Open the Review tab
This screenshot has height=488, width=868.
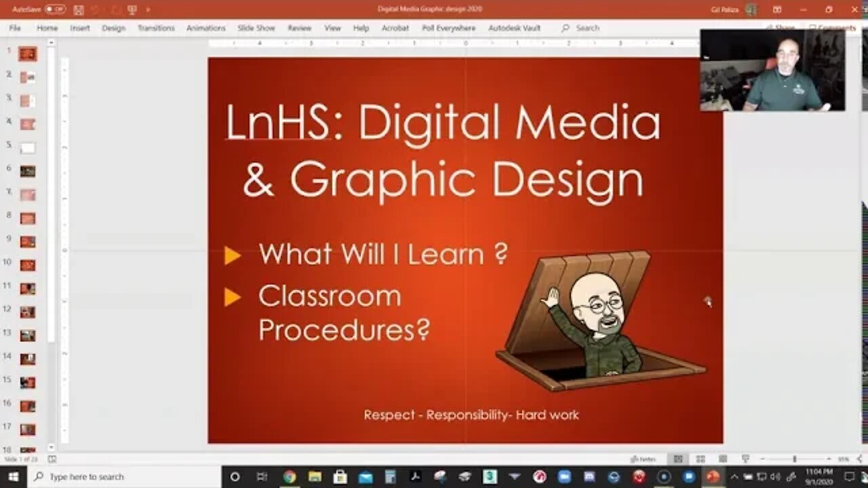coord(299,28)
